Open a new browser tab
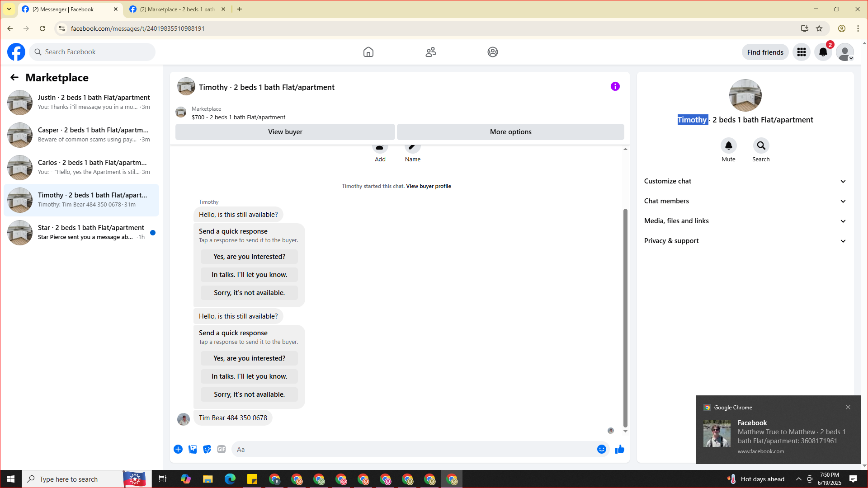This screenshot has width=868, height=488. pos(240,9)
